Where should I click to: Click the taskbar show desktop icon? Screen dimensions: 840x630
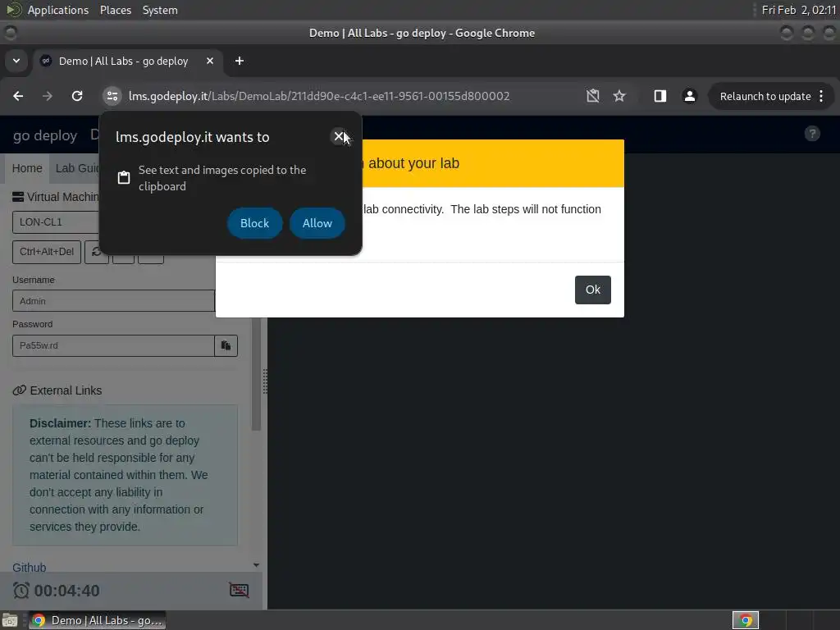click(x=10, y=620)
